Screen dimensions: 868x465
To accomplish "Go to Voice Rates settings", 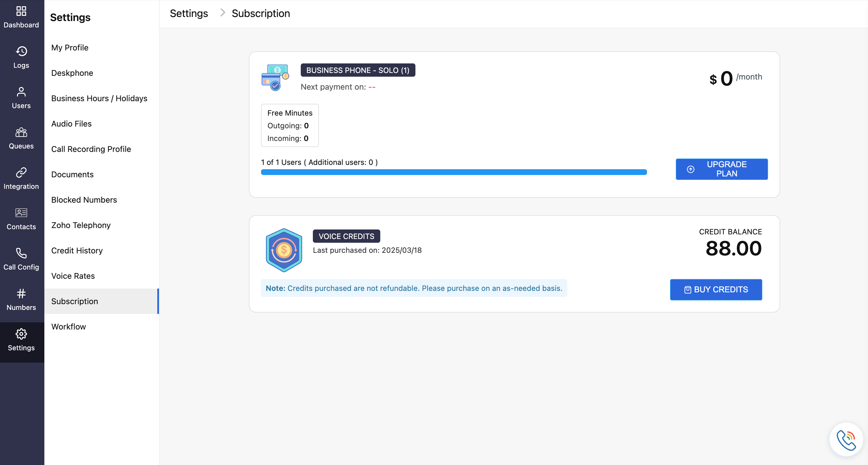I will point(73,276).
